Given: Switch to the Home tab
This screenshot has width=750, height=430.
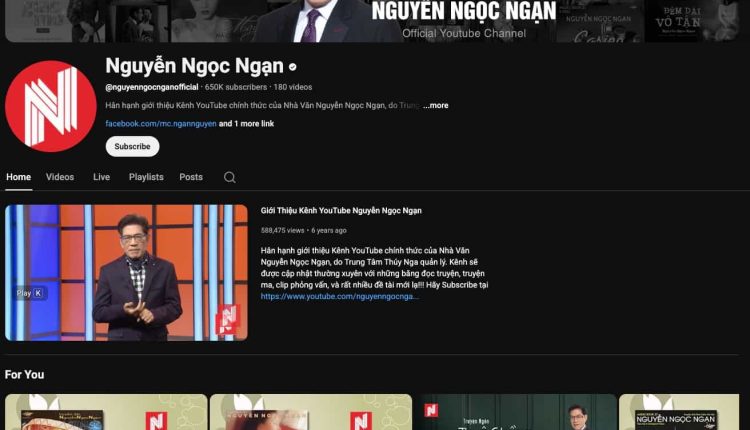Looking at the screenshot, I should [19, 177].
